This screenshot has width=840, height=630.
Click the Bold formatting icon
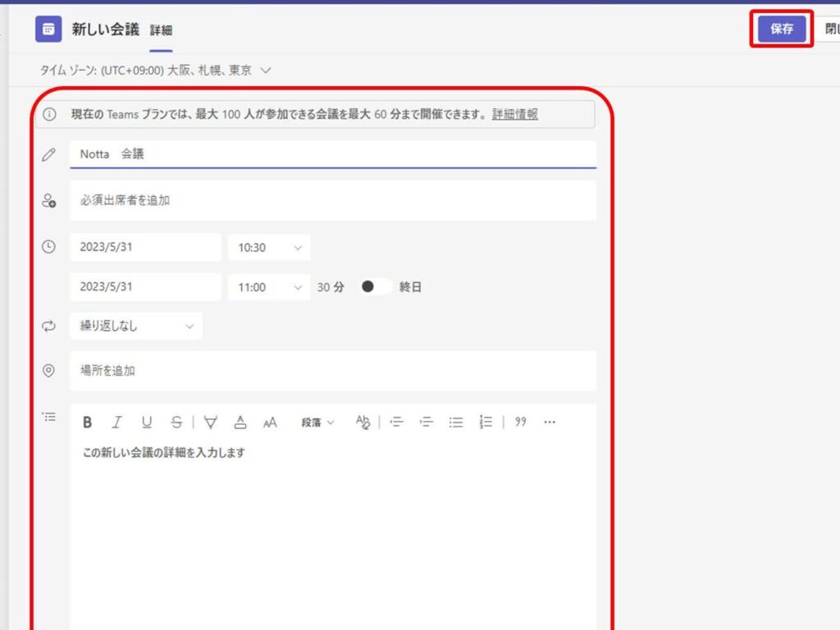pyautogui.click(x=88, y=422)
